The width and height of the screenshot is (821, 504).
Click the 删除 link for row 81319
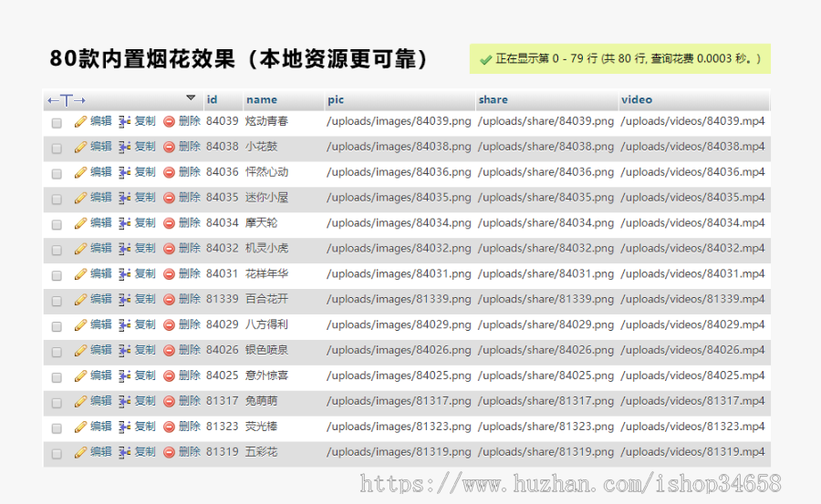click(x=190, y=452)
